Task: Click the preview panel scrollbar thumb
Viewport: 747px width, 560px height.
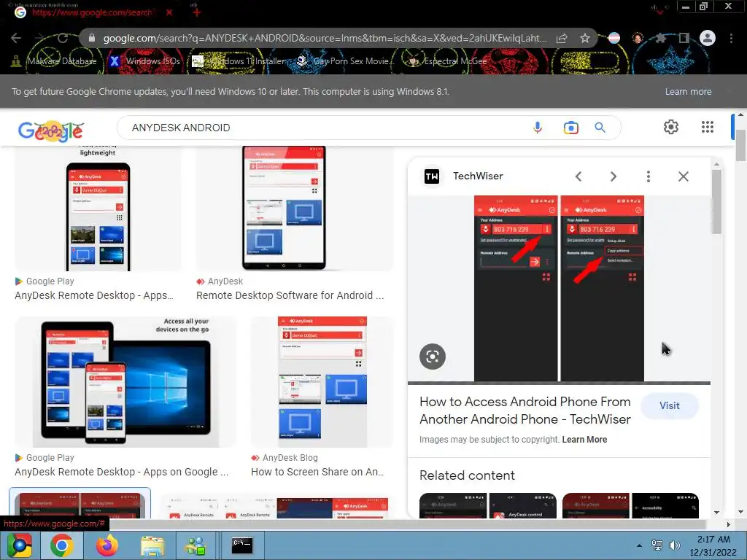Action: 716,202
